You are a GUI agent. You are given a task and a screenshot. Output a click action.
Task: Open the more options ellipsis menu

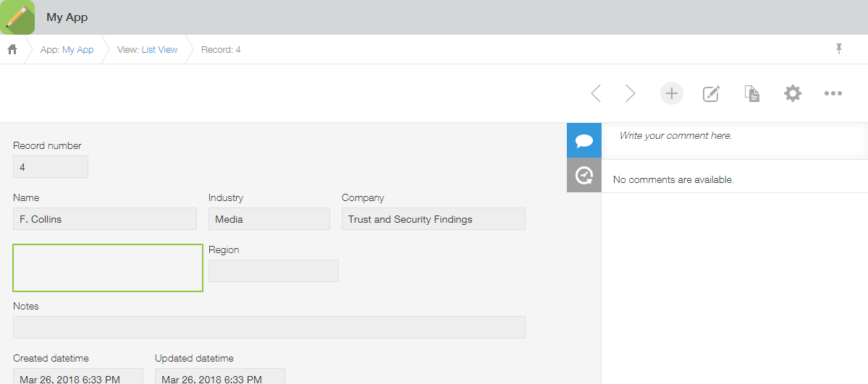pyautogui.click(x=833, y=93)
